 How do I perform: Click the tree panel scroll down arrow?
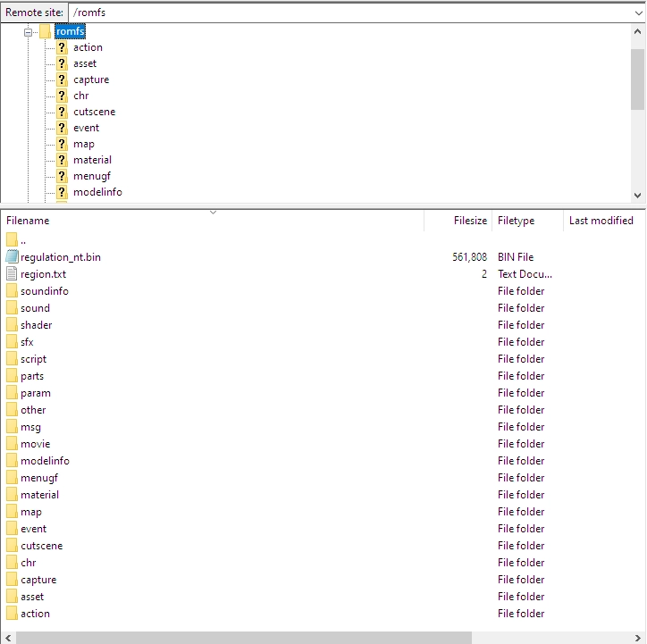[x=637, y=196]
